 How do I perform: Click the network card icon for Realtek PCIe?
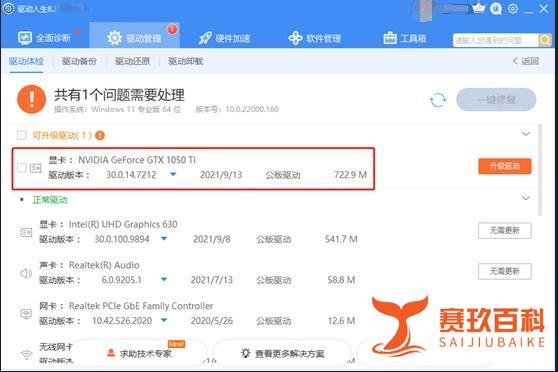coord(26,314)
